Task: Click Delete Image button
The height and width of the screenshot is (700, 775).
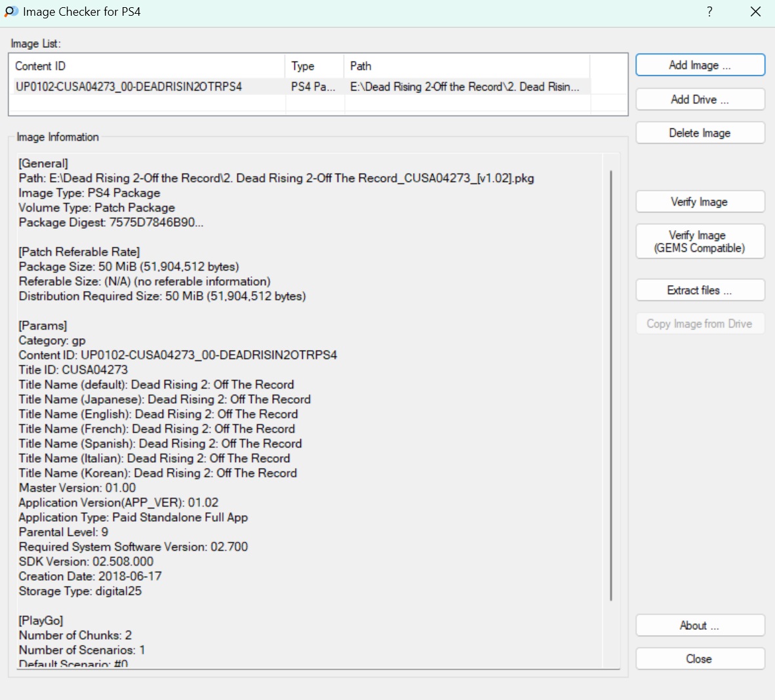Action: [700, 133]
